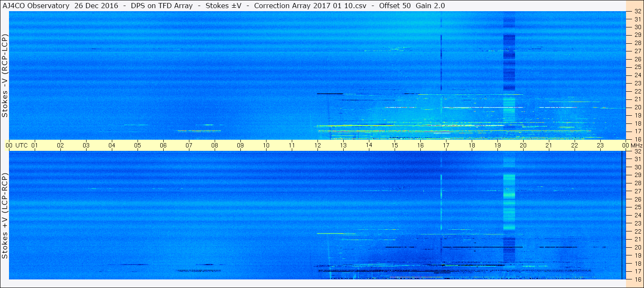Viewport: 644px width, 288px height.
Task: Click the 'Offset 50' value in the header
Action: click(x=395, y=6)
